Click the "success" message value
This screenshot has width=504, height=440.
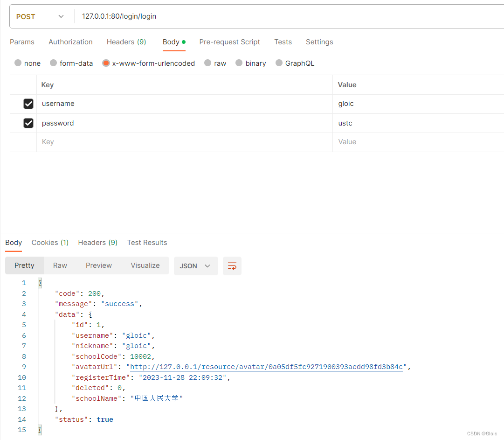pos(119,304)
